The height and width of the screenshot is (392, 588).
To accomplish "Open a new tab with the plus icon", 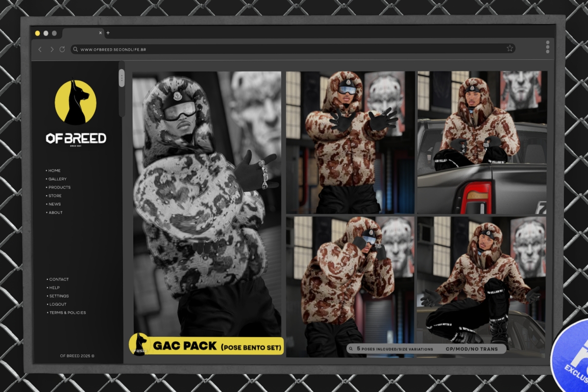I will pos(108,33).
